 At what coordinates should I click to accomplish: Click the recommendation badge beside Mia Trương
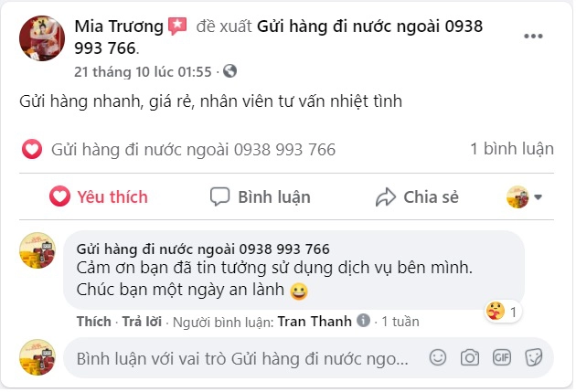coord(177,26)
